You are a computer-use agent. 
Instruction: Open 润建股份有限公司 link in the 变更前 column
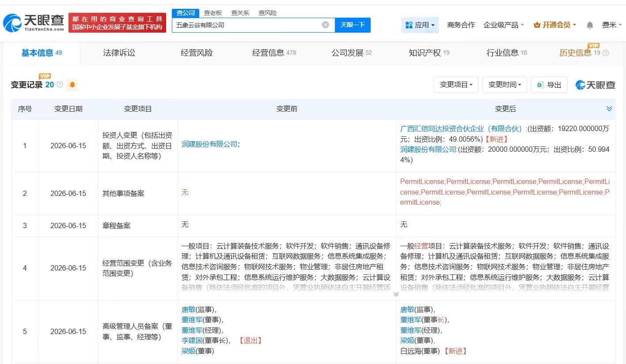[209, 144]
